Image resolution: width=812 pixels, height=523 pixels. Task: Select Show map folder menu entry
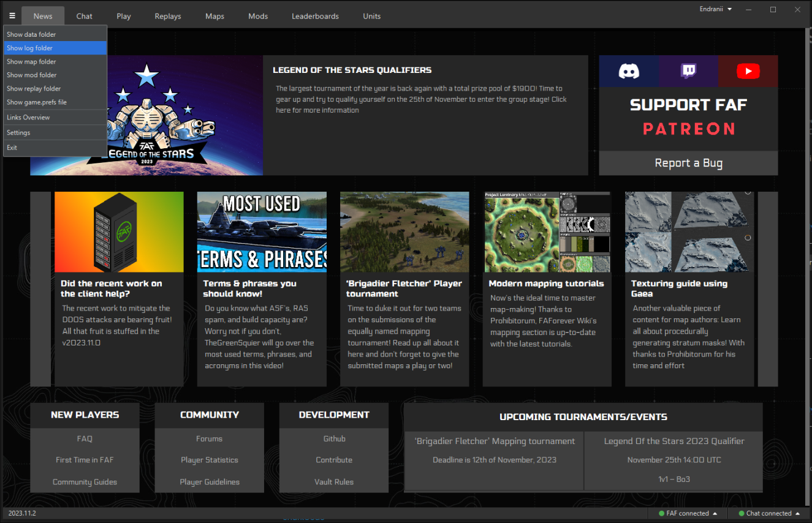coord(55,61)
